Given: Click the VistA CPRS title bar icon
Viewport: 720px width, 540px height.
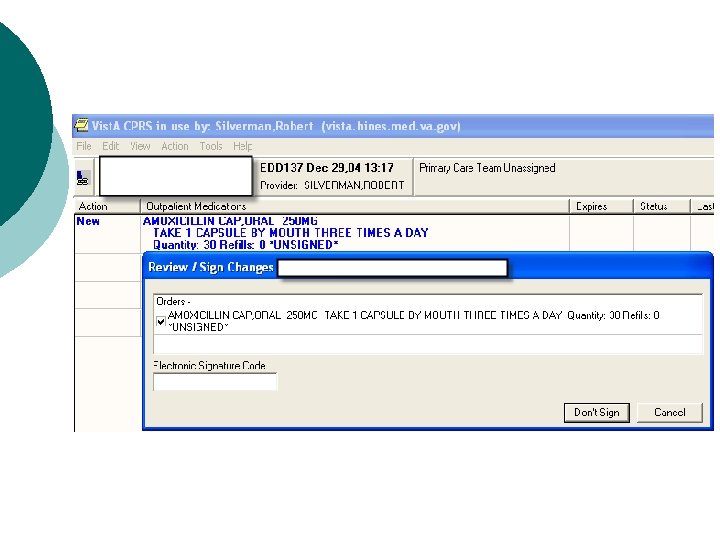Looking at the screenshot, I should (x=81, y=125).
